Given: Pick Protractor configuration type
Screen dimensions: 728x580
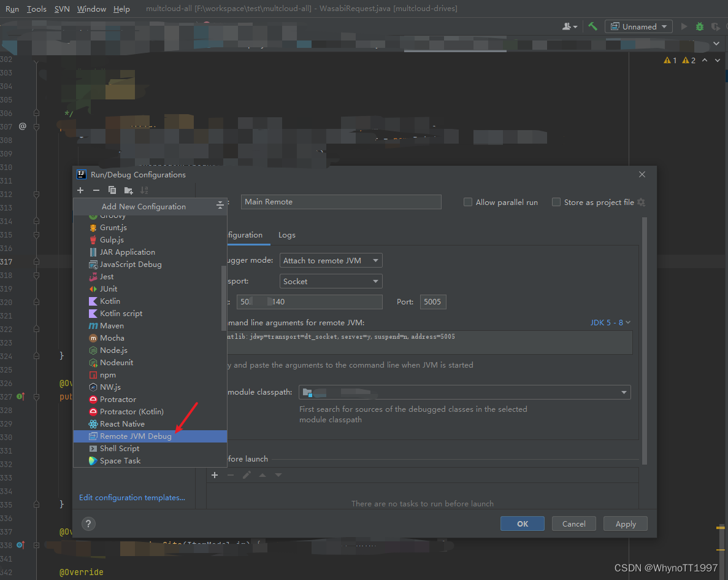Looking at the screenshot, I should click(150, 399).
